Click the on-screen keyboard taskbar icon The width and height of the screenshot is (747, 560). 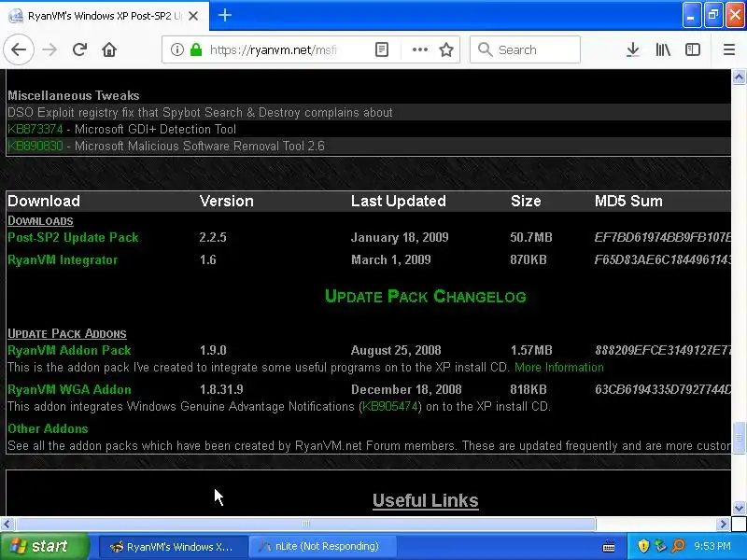click(x=609, y=547)
